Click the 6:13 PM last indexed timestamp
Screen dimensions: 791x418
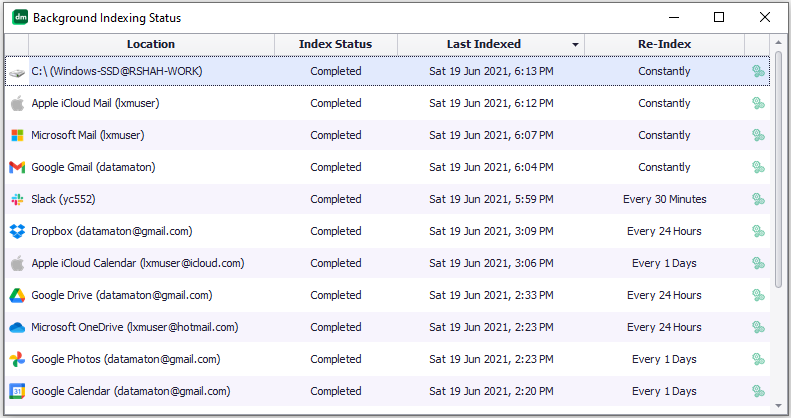491,71
